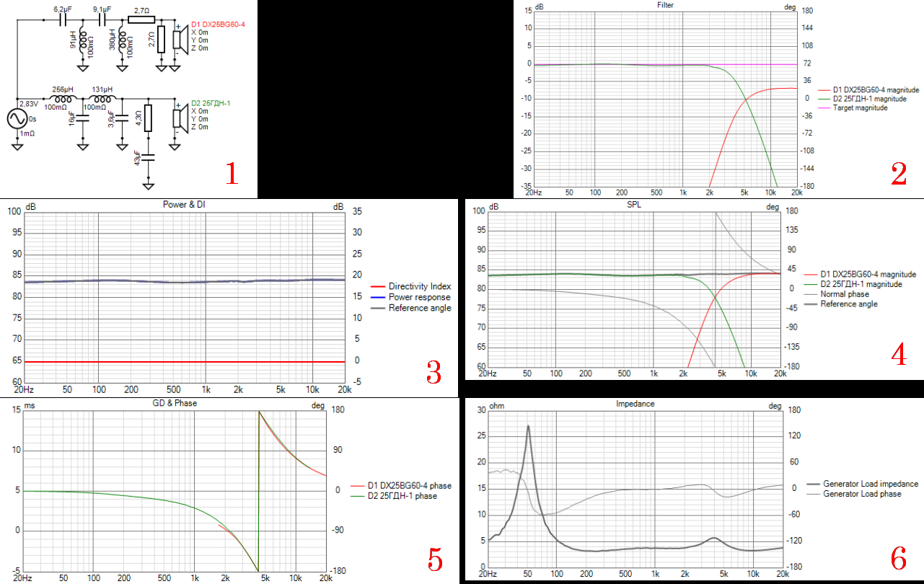924x584 pixels.
Task: Click Directivity Index legend entry
Action: (x=421, y=286)
